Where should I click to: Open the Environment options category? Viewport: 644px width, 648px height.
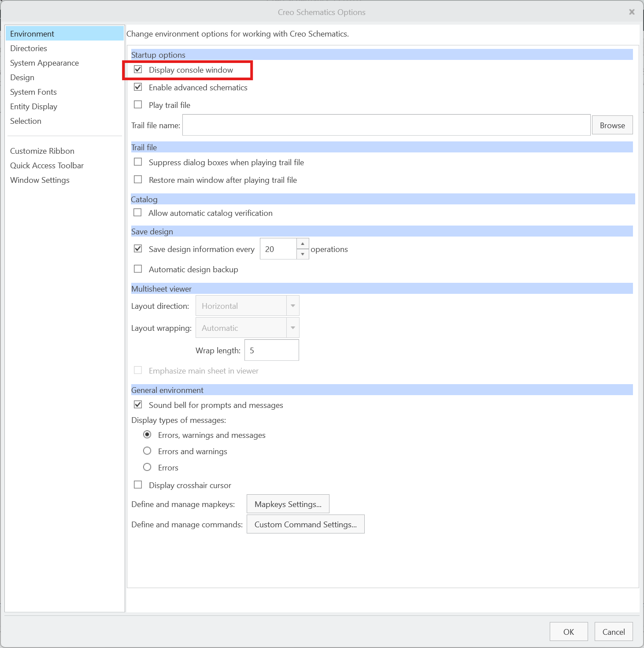[x=65, y=33]
